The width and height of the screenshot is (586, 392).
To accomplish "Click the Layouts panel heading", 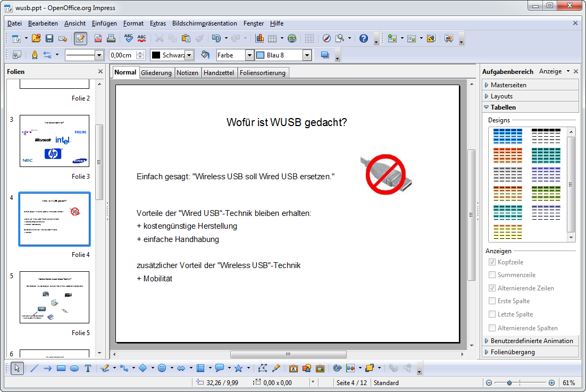I will point(500,95).
